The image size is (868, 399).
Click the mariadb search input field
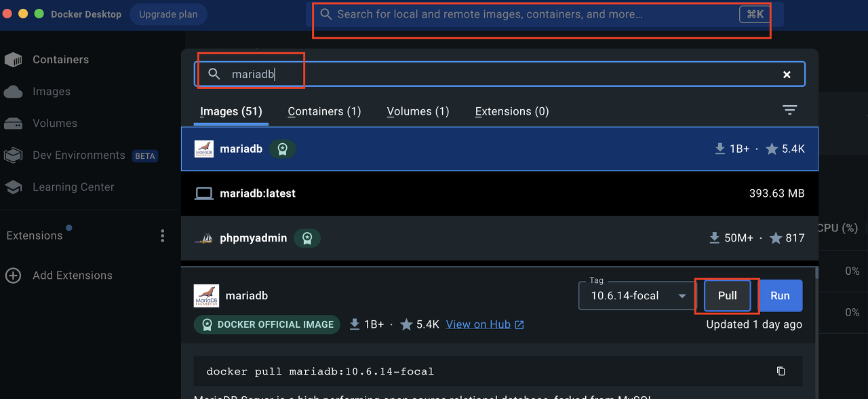500,74
